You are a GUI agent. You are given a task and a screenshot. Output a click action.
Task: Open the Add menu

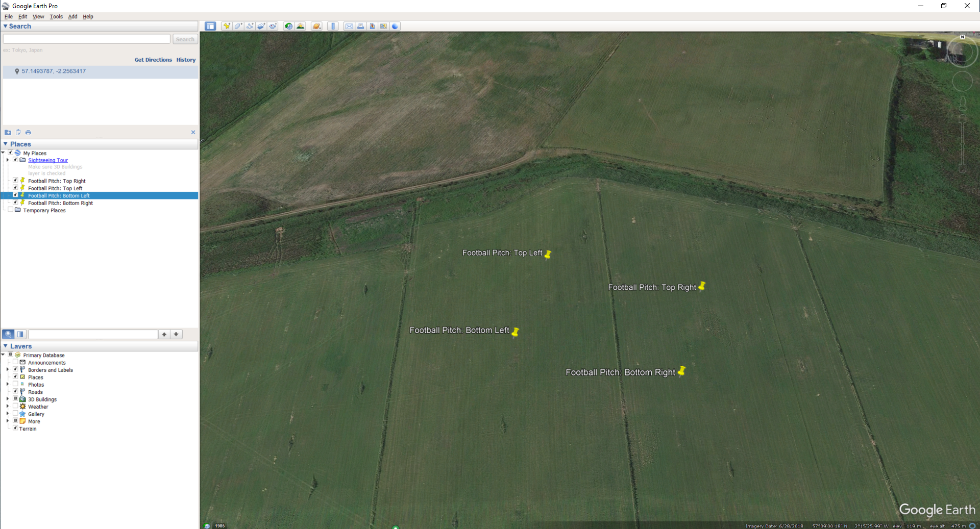(x=72, y=16)
